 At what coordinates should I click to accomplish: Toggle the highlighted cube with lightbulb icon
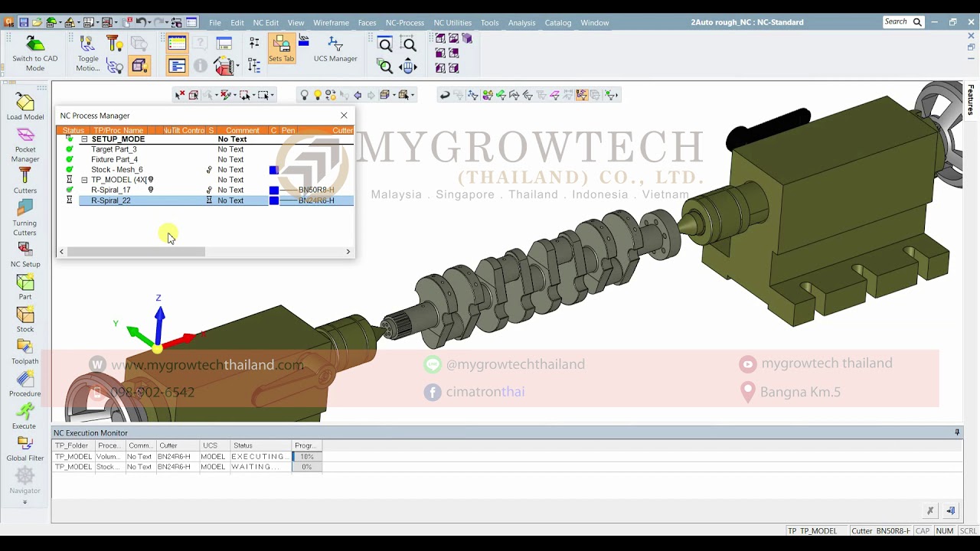[x=139, y=67]
